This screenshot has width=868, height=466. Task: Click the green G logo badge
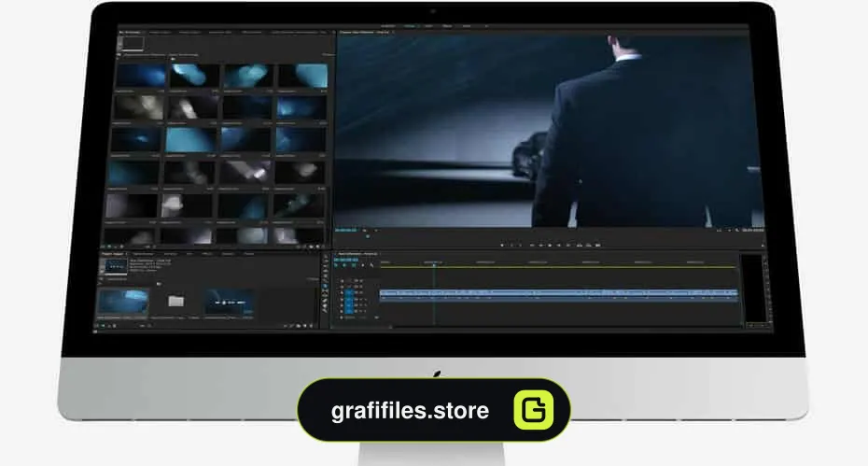point(534,410)
